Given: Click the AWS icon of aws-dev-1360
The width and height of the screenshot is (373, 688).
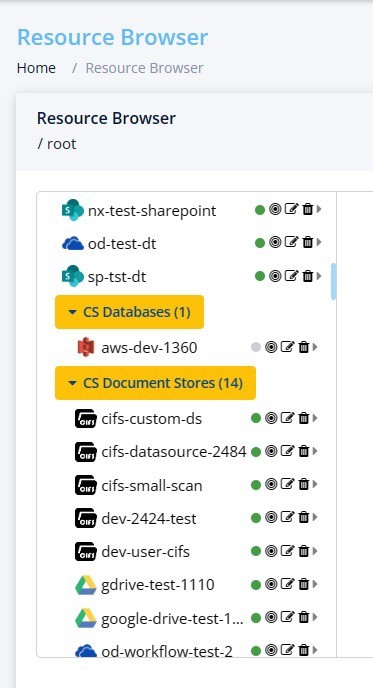Looking at the screenshot, I should pos(86,347).
